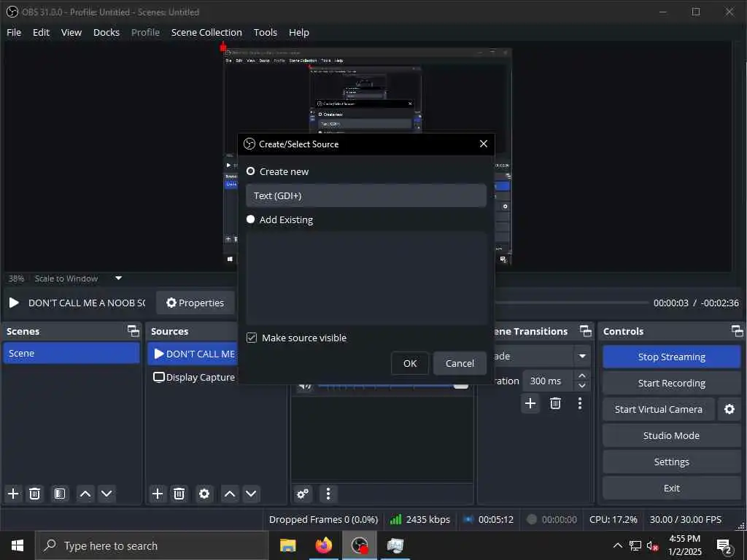Click Start Virtual Camera

[x=659, y=409]
